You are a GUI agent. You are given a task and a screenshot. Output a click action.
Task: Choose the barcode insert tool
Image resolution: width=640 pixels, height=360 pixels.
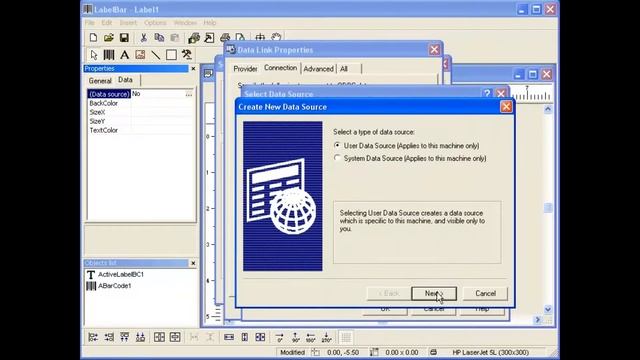(x=109, y=55)
